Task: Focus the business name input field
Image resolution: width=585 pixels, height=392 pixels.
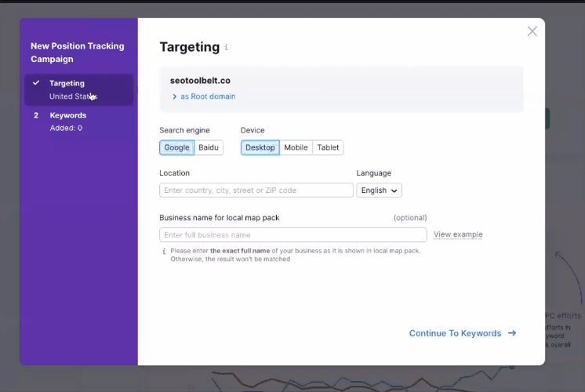Action: pos(293,235)
